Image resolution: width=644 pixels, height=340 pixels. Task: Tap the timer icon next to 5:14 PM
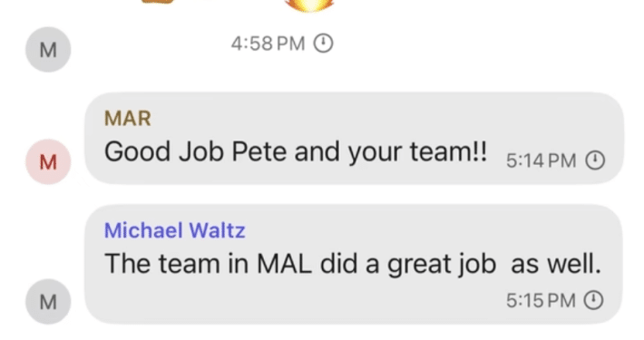point(595,160)
